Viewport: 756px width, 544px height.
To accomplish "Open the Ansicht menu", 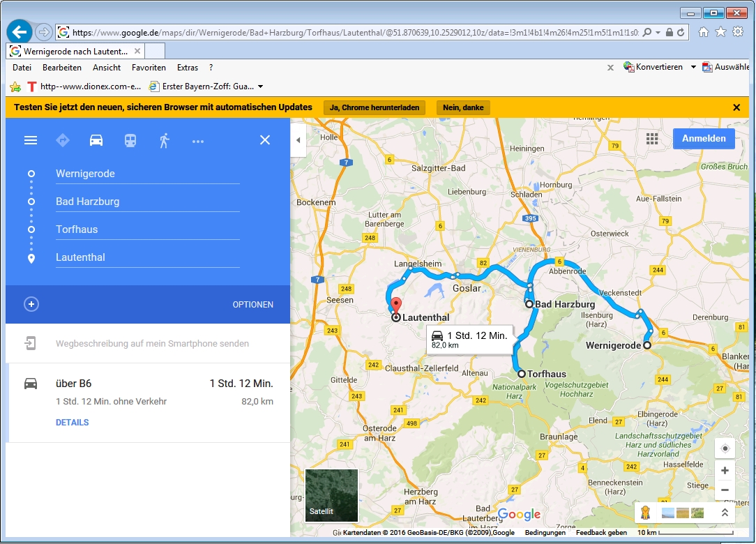I will click(107, 68).
